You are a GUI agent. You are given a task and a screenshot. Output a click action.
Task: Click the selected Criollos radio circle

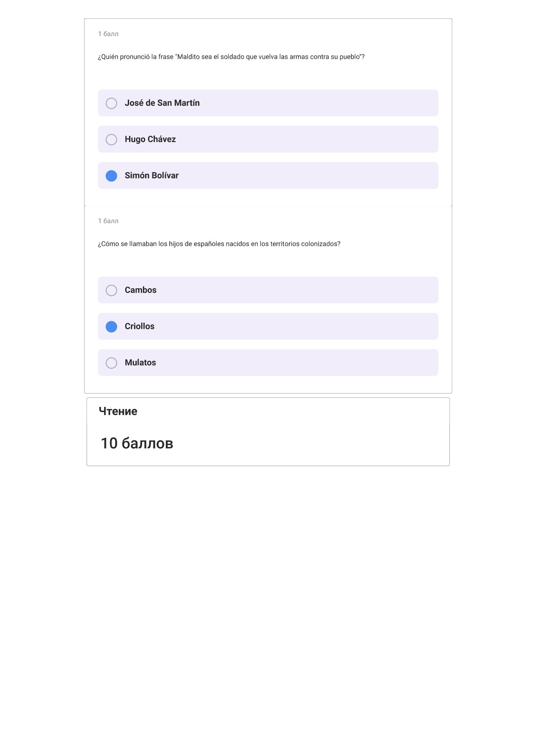tap(111, 327)
